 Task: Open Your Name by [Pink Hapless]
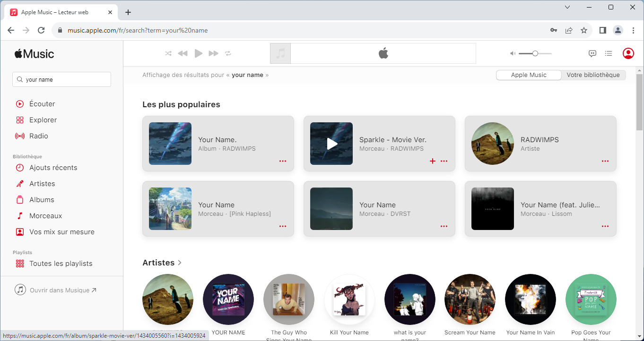[218, 209]
